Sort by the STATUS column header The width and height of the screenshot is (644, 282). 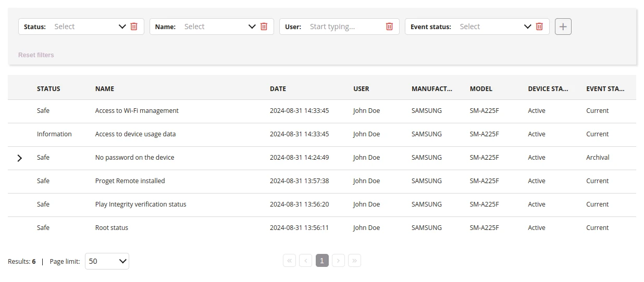[48, 89]
